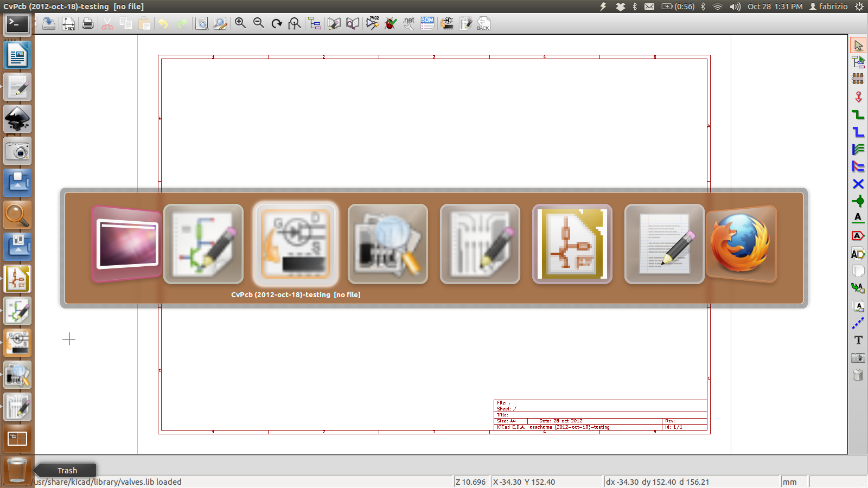The height and width of the screenshot is (488, 868).
Task: Undo the last action in Eeschema
Action: tap(163, 23)
